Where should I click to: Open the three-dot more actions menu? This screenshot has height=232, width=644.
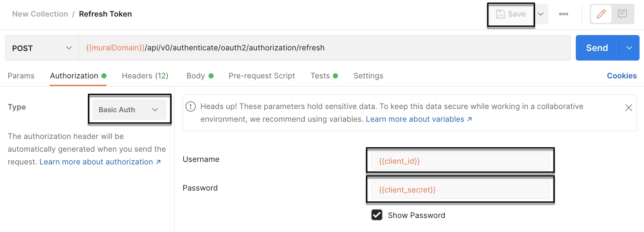[563, 14]
